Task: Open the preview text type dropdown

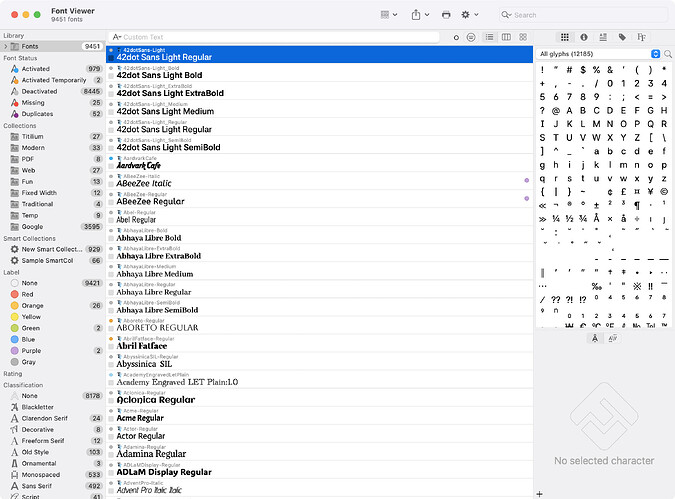Action: click(x=117, y=37)
